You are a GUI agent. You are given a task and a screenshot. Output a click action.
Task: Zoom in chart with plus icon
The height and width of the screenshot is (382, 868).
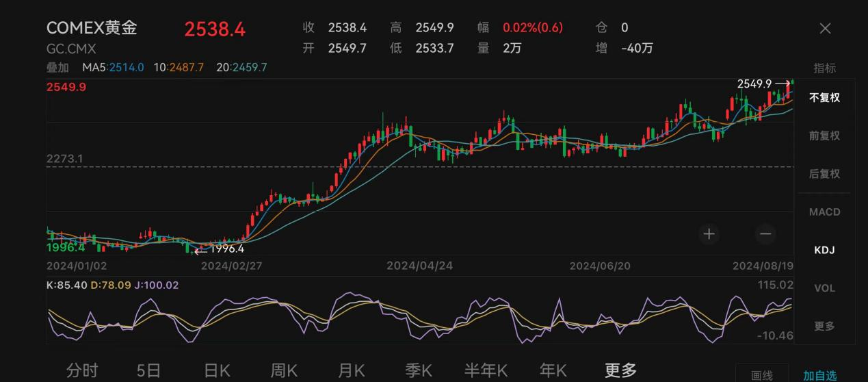point(709,234)
